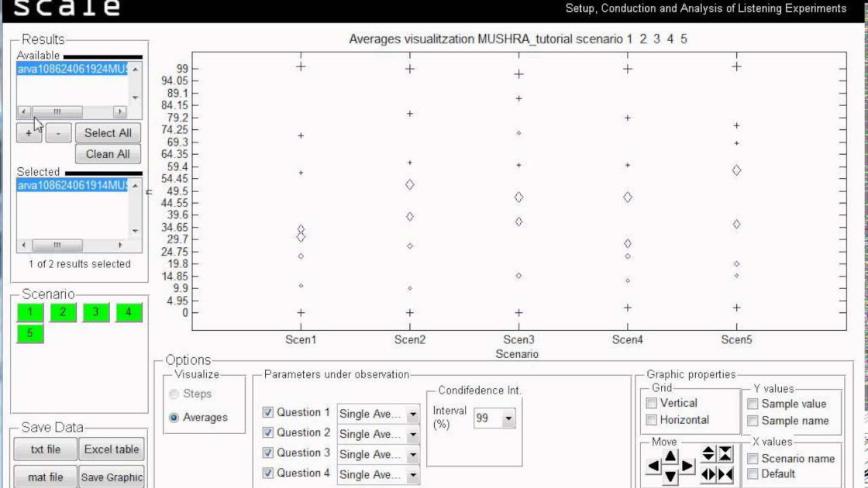The height and width of the screenshot is (488, 868).
Task: Select green scenario 2 button
Action: point(63,312)
